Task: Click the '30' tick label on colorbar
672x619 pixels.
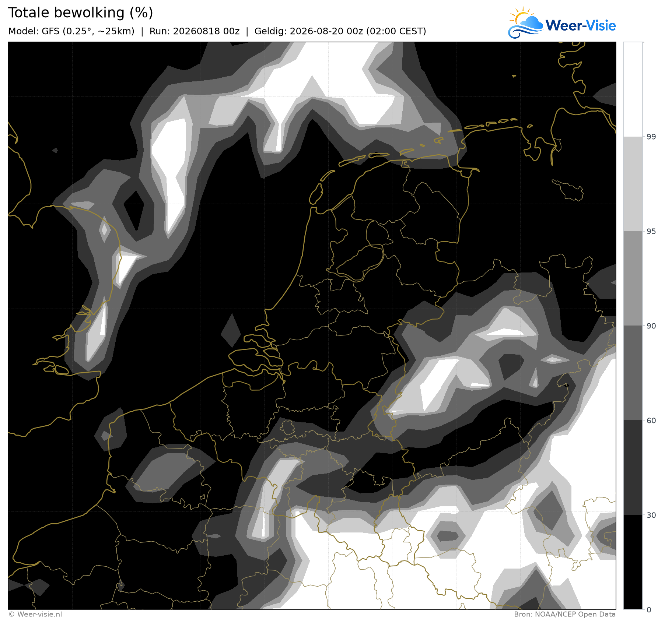Action: tap(651, 515)
